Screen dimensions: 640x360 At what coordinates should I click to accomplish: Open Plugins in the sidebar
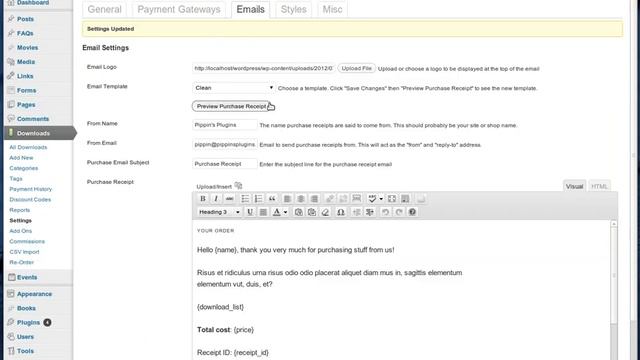28,322
